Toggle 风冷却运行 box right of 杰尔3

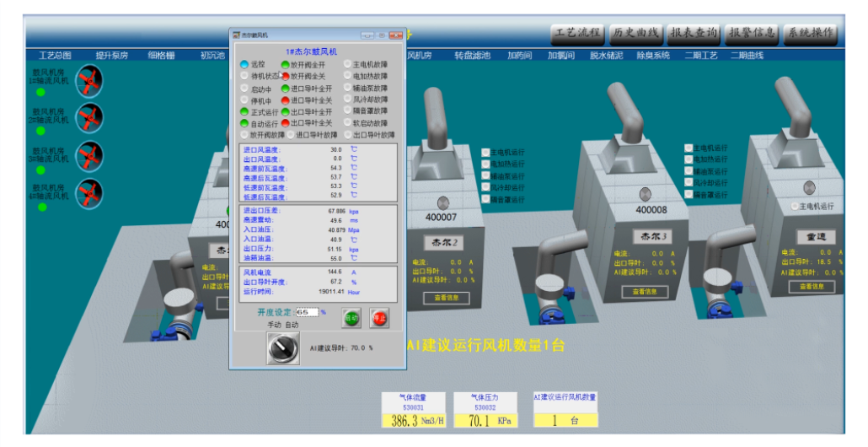[x=689, y=182]
